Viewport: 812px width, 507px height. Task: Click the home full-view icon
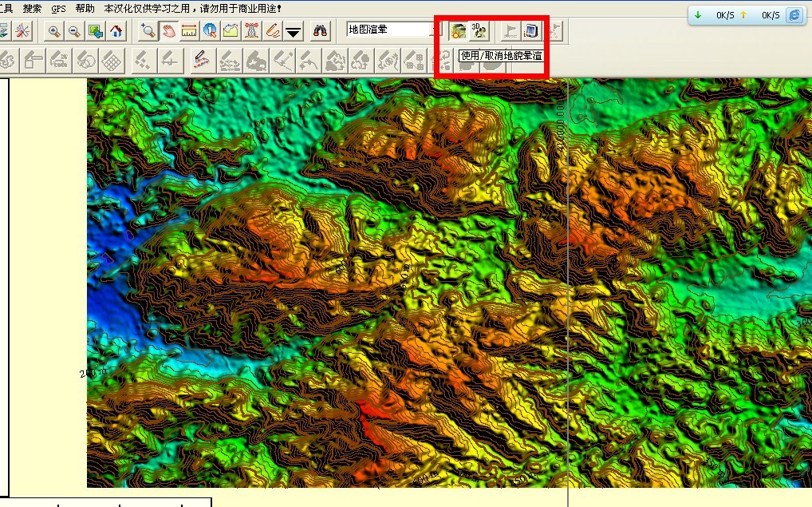[116, 31]
